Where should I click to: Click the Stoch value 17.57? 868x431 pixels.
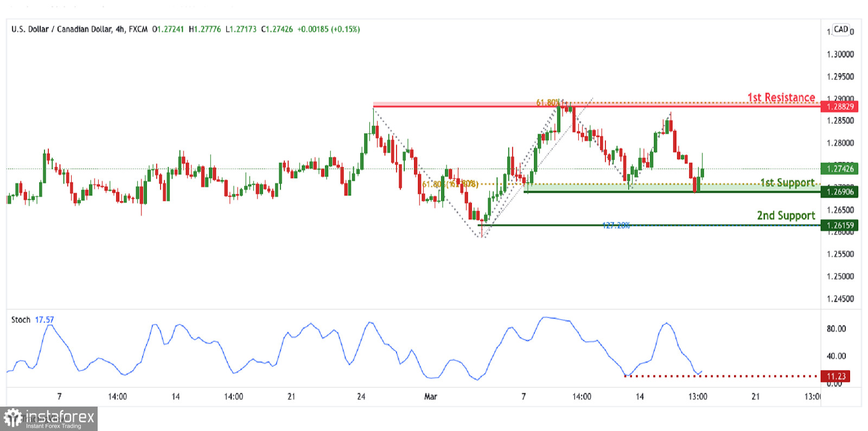tap(44, 320)
